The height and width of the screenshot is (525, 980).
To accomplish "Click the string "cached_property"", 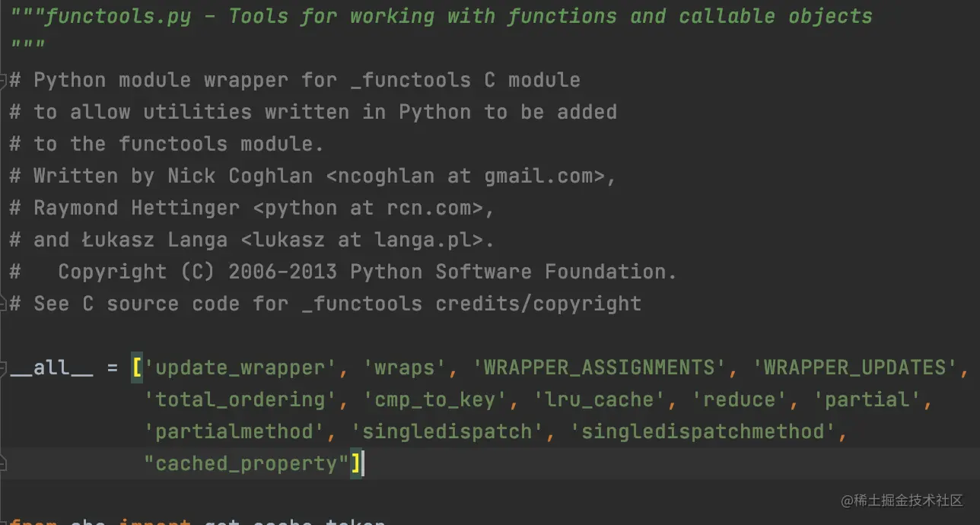I will (x=246, y=463).
